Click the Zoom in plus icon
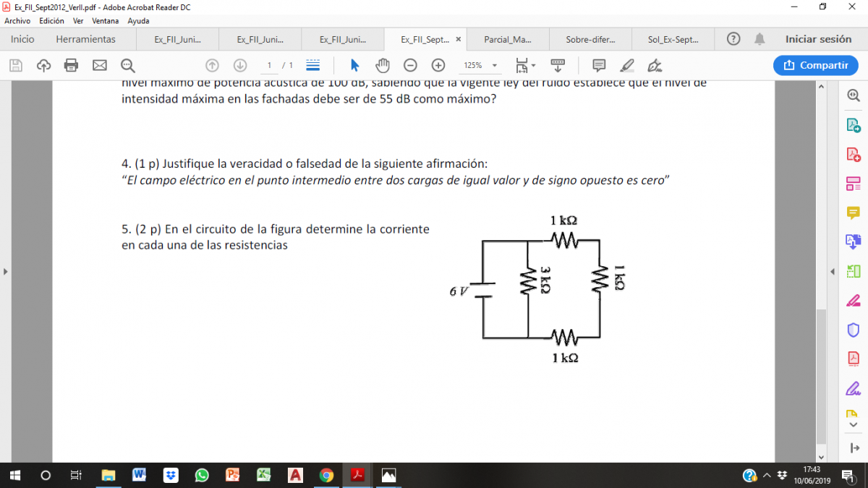868x488 pixels. pyautogui.click(x=438, y=66)
